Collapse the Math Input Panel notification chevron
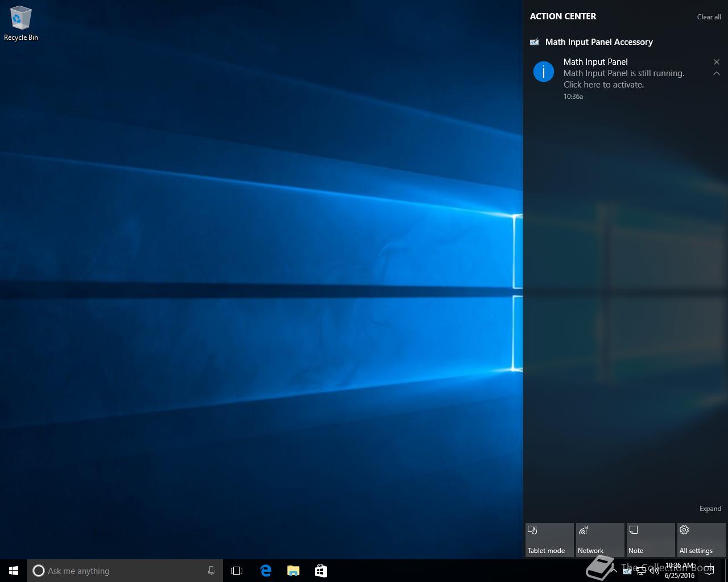Viewport: 728px width, 582px height. (x=717, y=73)
